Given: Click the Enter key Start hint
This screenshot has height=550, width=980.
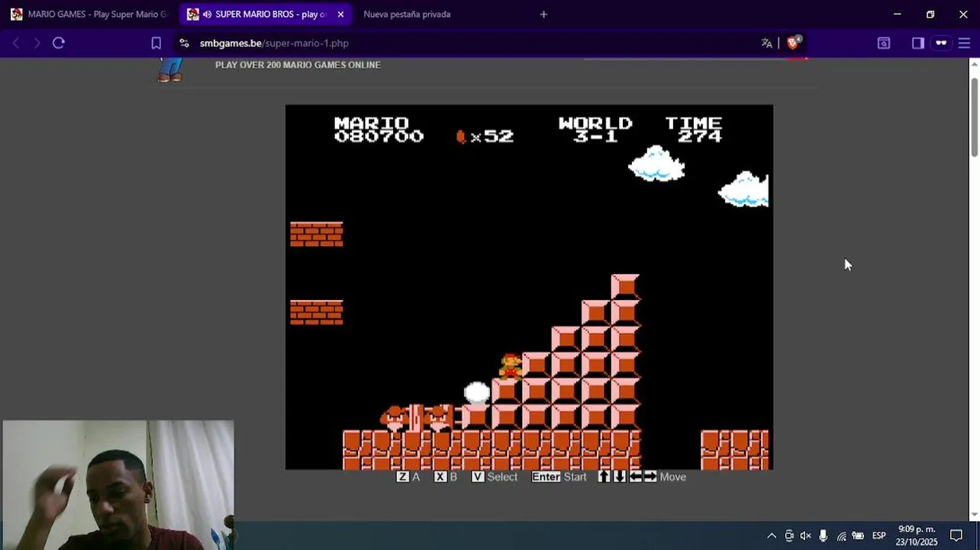Looking at the screenshot, I should click(559, 477).
